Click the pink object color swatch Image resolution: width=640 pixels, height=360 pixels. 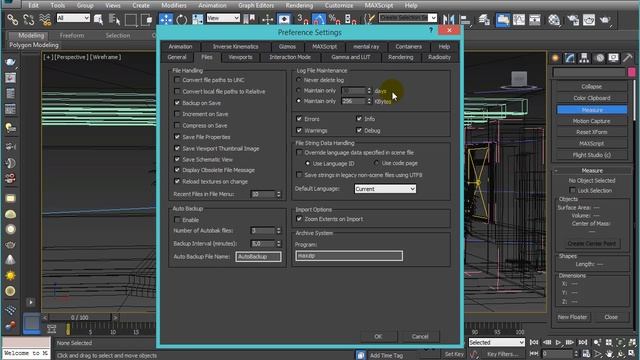click(631, 72)
